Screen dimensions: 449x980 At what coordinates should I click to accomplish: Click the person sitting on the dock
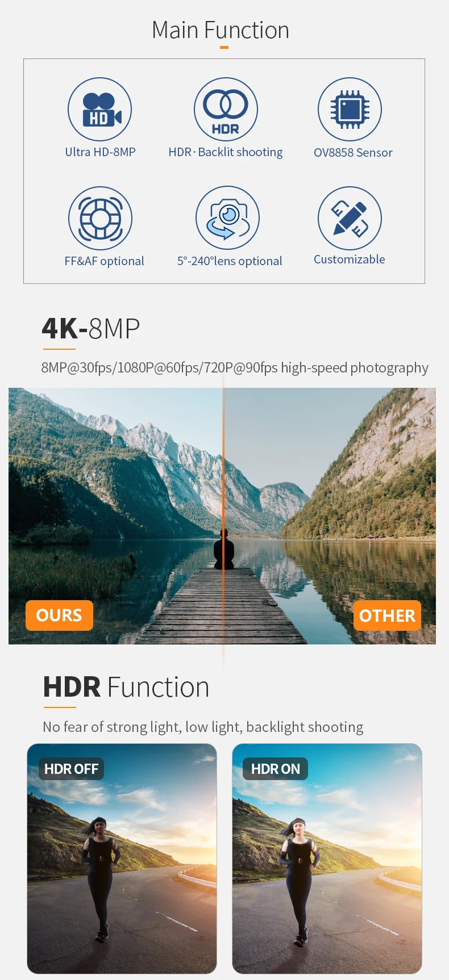coord(223,550)
